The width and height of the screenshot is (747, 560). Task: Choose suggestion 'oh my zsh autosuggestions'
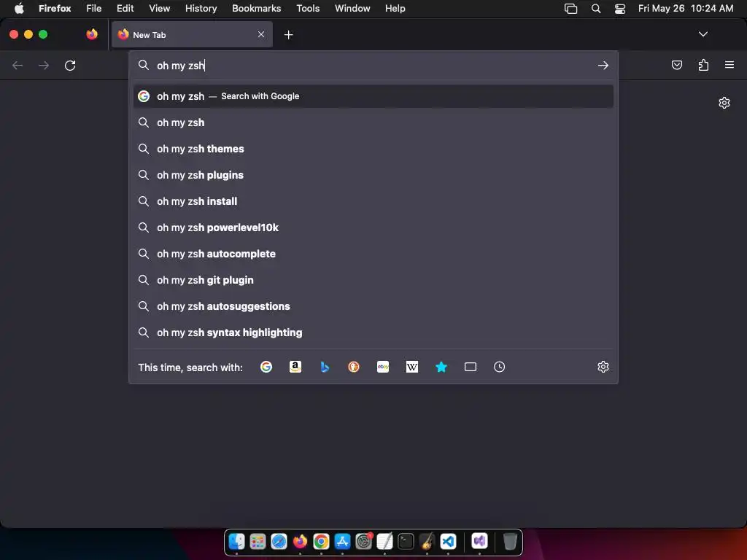pyautogui.click(x=373, y=306)
